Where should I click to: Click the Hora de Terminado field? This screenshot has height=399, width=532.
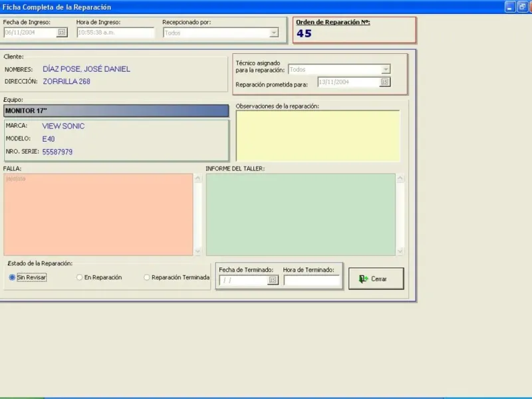(x=311, y=280)
